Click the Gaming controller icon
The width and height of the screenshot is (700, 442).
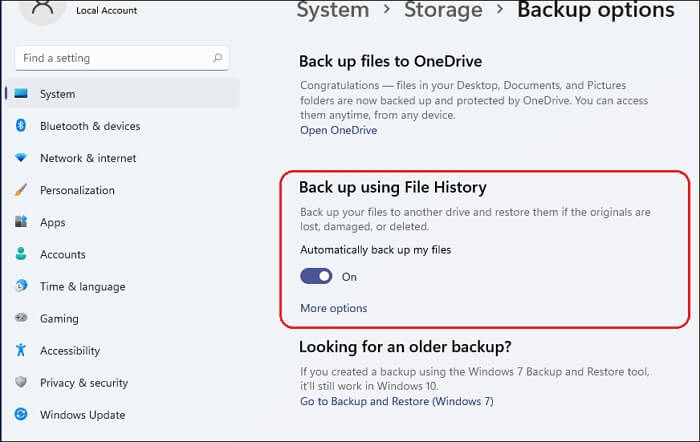coord(21,318)
